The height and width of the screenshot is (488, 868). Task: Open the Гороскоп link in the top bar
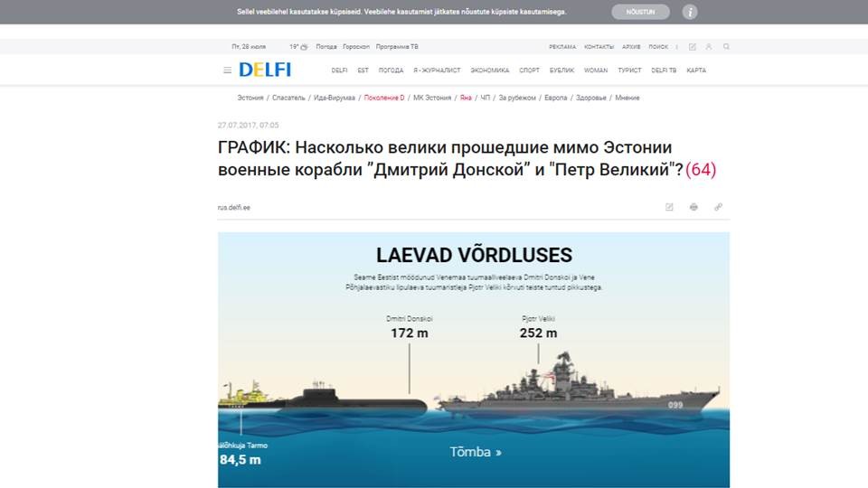pos(356,47)
